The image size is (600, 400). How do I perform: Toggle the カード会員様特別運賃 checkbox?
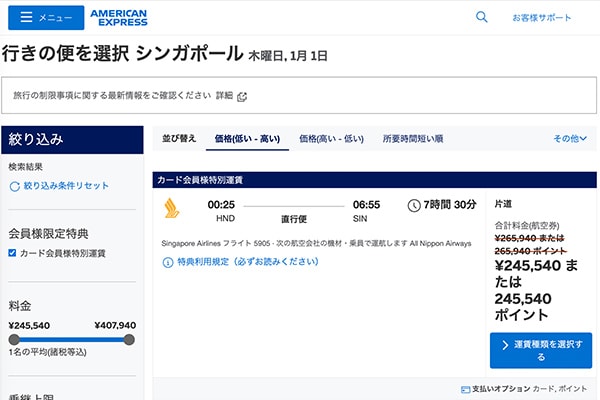12,253
